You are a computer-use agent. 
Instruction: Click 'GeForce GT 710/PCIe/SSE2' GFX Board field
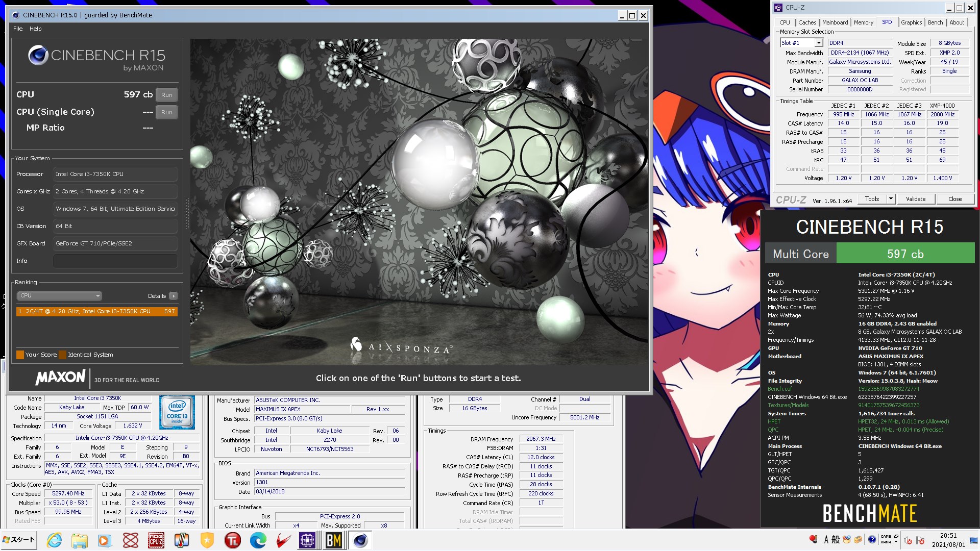[115, 243]
